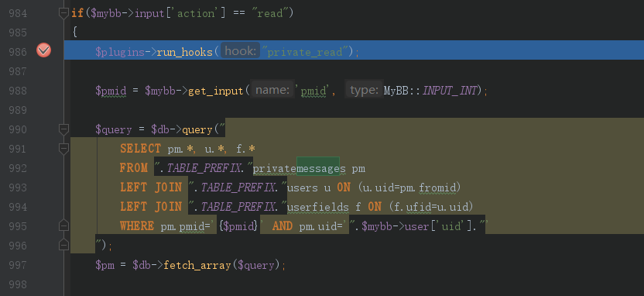Select line number 988 in the gutter
Viewport: 644px width, 296px height.
pos(18,91)
